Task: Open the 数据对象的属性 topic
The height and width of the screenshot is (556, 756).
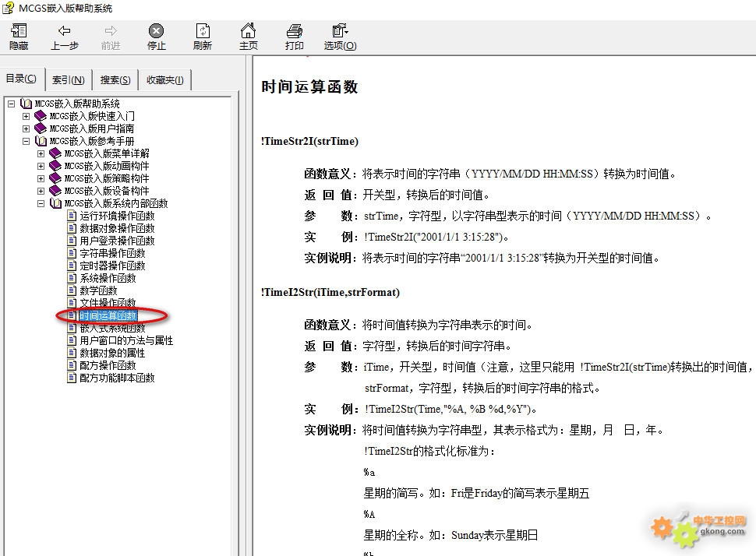Action: (x=112, y=354)
